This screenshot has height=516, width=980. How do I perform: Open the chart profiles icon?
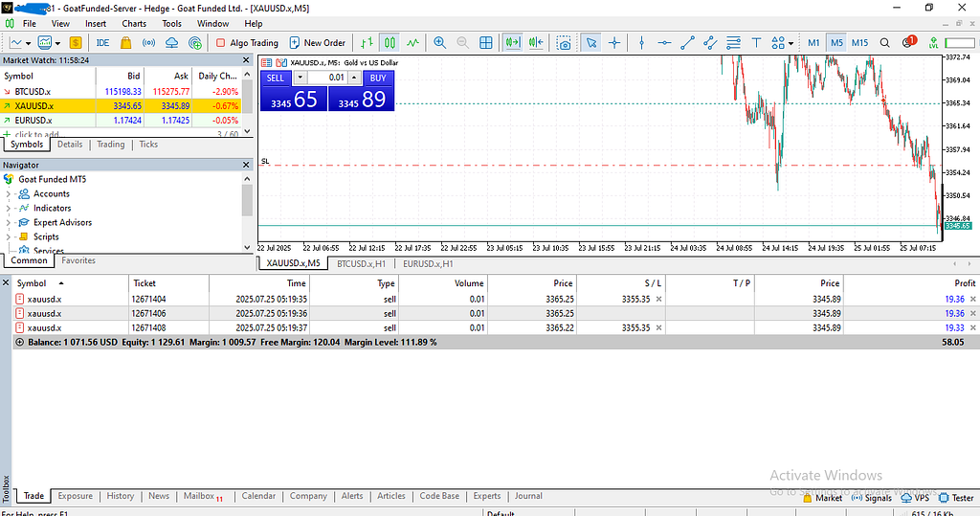(x=44, y=42)
